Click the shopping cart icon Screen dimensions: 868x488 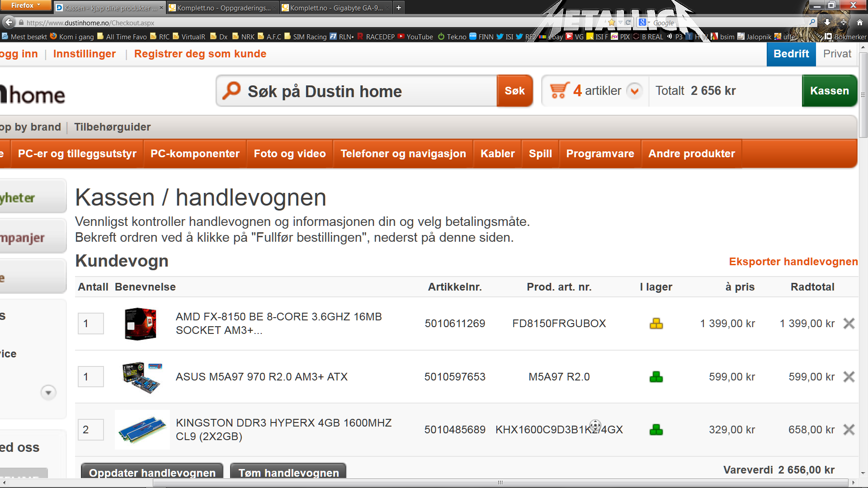pyautogui.click(x=559, y=91)
